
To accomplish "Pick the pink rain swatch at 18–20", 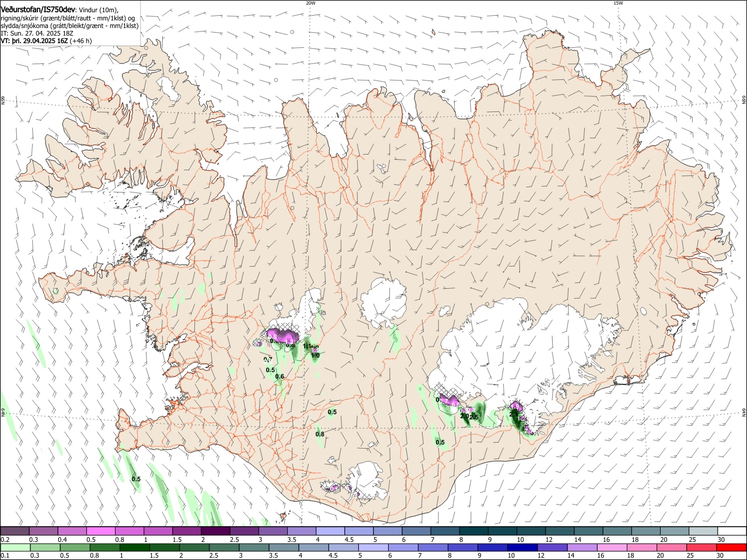I will [641, 548].
